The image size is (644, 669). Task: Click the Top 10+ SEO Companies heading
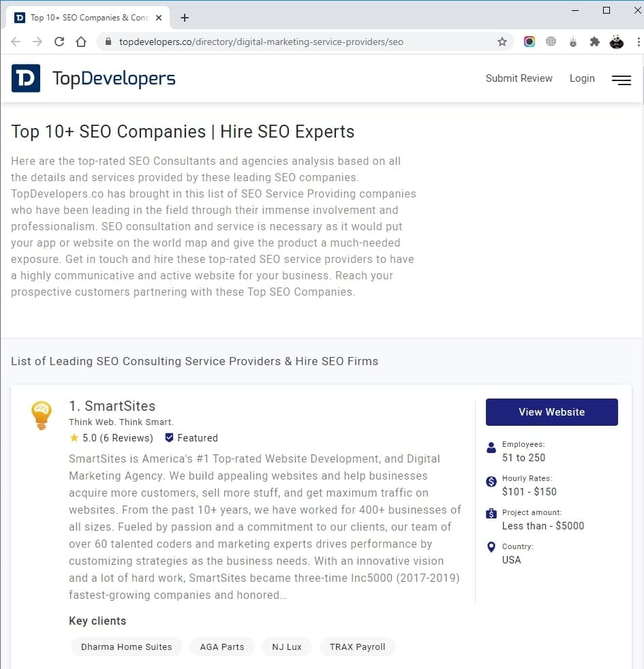click(183, 131)
